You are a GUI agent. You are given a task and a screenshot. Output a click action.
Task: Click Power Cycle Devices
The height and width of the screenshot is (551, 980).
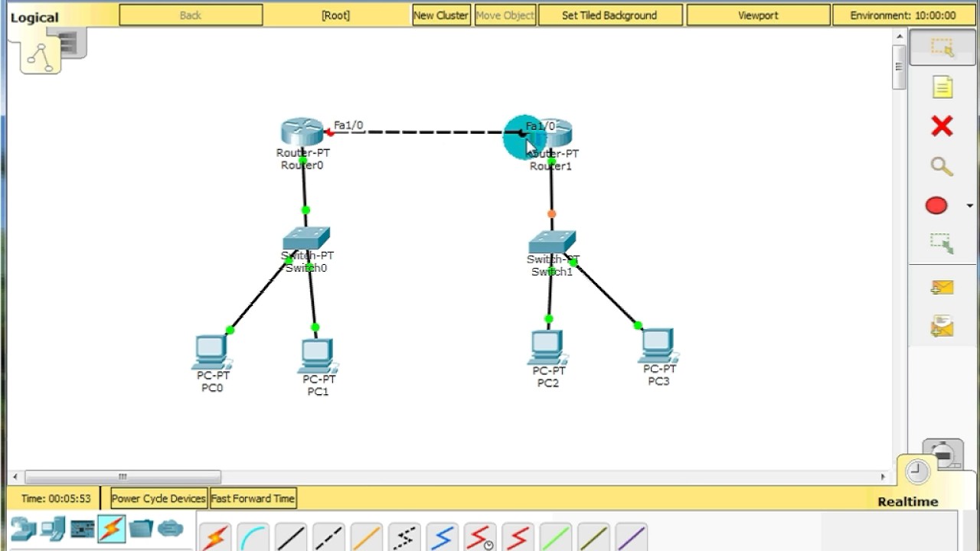coord(158,498)
